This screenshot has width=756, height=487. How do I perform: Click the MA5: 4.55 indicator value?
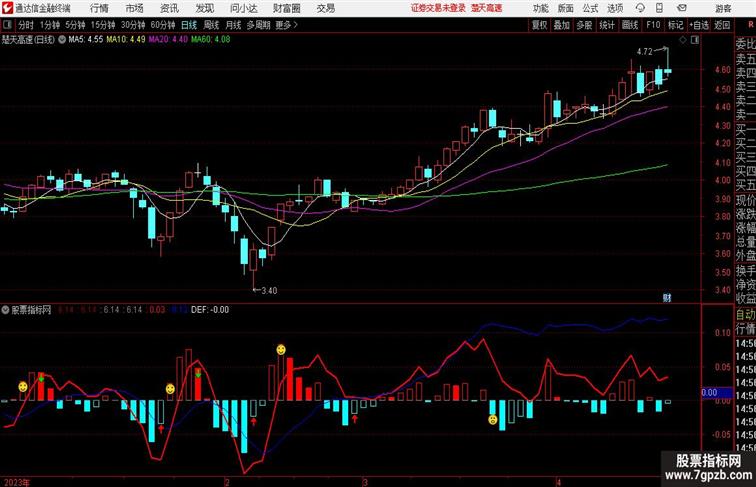pyautogui.click(x=86, y=40)
